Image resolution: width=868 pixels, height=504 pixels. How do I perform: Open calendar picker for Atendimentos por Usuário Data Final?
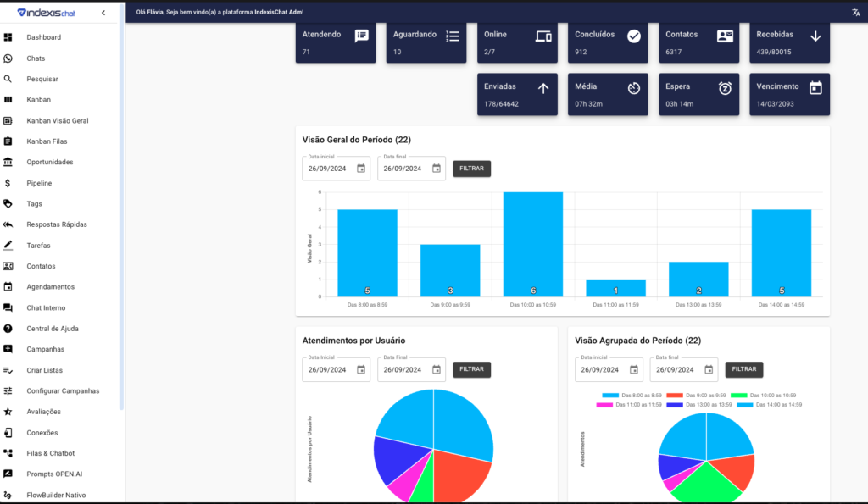tap(437, 369)
